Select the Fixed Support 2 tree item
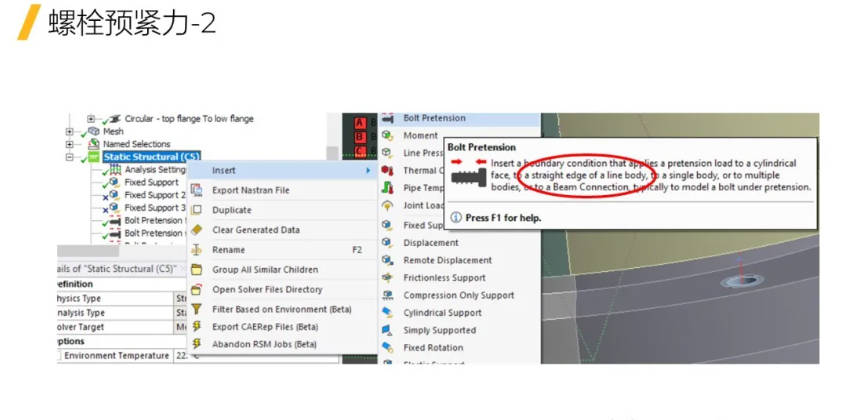847x420 pixels. (154, 195)
